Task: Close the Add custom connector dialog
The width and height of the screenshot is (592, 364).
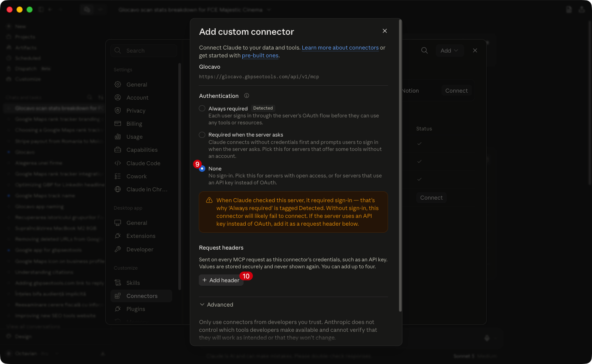Action: coord(385,31)
